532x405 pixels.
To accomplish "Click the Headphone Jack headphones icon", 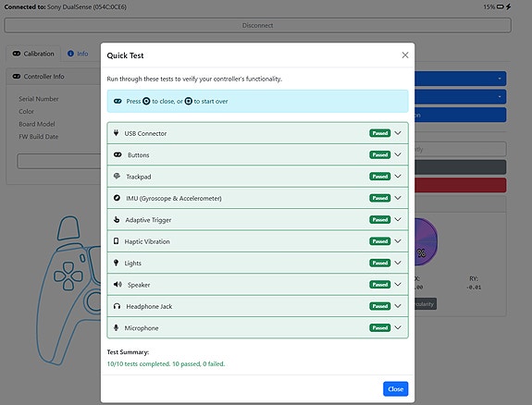I will pos(117,306).
